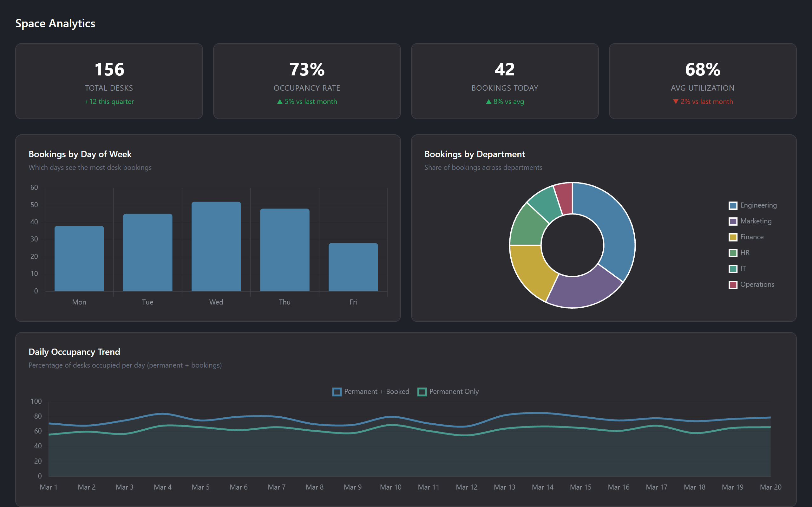
Task: Click the Operations legend color square
Action: [732, 284]
